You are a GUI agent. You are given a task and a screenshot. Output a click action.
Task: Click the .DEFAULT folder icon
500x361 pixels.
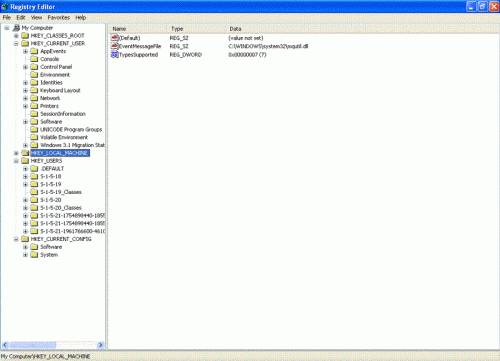tap(34, 168)
